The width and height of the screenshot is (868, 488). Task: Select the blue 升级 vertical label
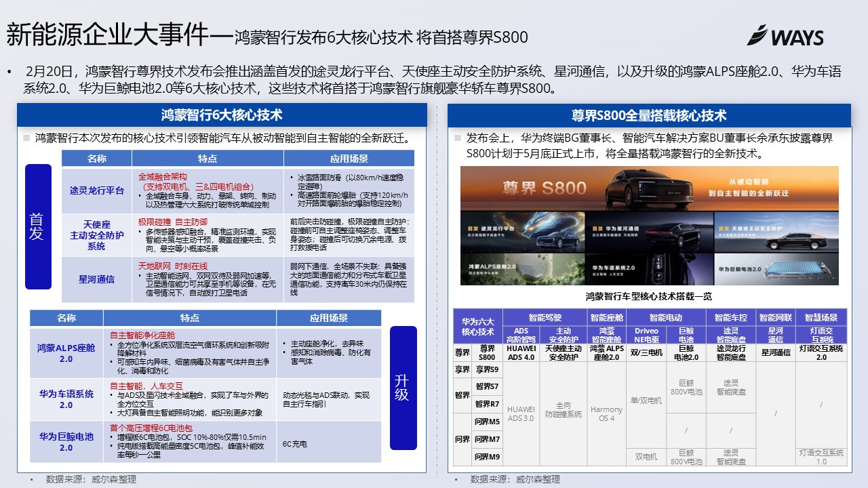click(403, 388)
